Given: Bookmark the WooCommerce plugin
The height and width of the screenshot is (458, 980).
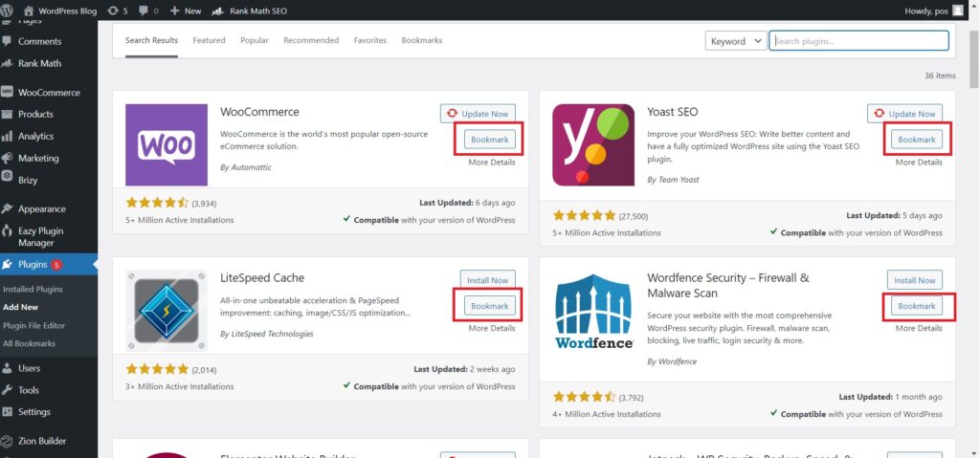Looking at the screenshot, I should point(489,140).
